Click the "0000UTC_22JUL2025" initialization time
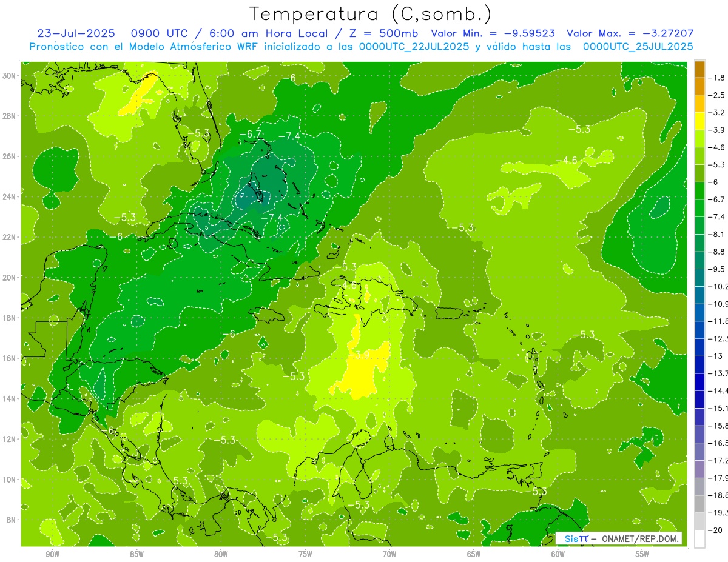 point(414,47)
